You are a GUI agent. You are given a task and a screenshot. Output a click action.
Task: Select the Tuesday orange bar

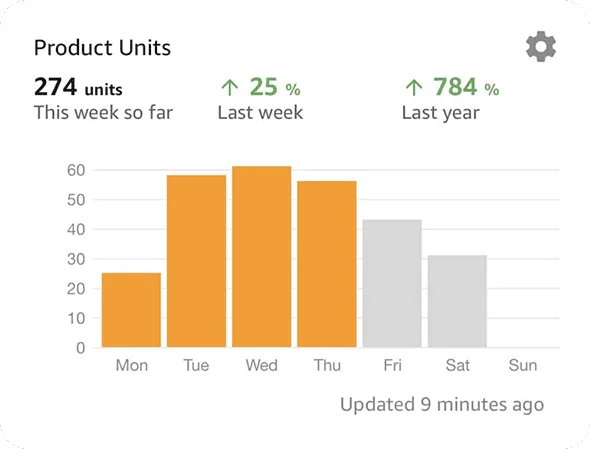click(196, 261)
